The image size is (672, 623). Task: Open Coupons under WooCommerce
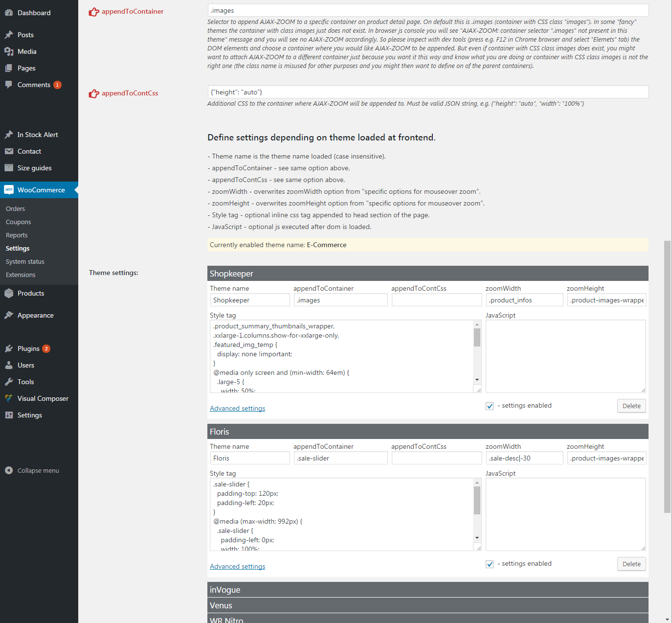[19, 222]
